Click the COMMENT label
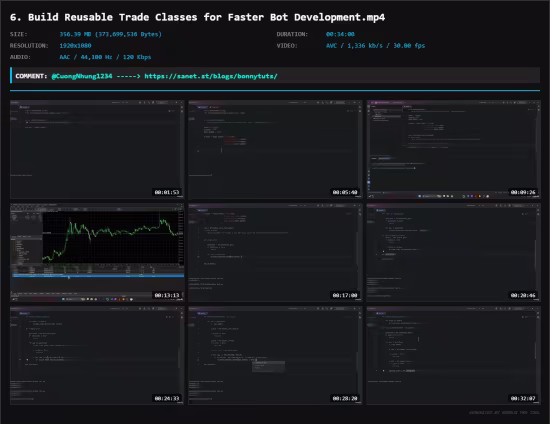 (31, 76)
